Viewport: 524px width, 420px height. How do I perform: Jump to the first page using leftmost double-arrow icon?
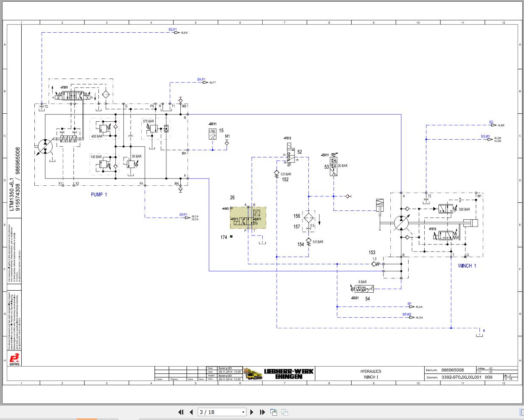pyautogui.click(x=180, y=412)
